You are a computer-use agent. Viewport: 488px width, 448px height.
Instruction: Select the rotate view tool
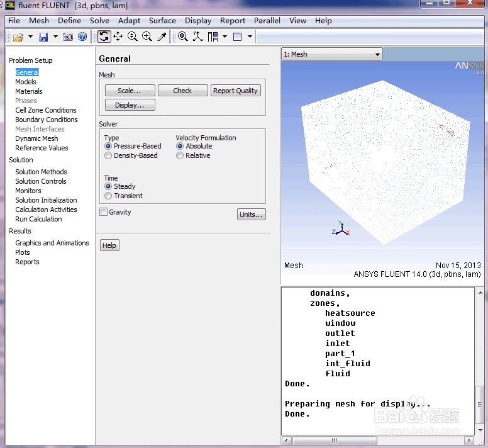point(104,36)
